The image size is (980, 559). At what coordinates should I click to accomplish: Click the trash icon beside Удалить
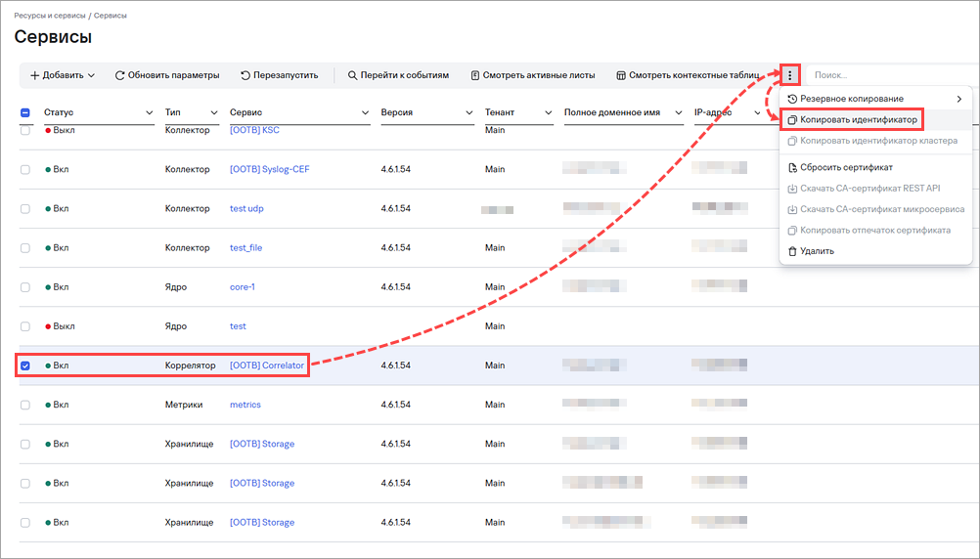pyautogui.click(x=792, y=251)
